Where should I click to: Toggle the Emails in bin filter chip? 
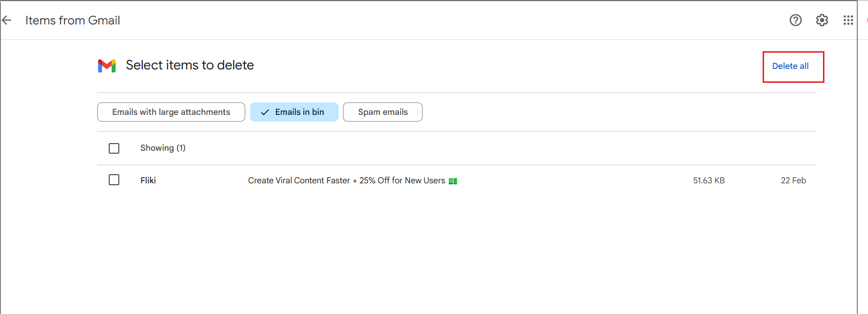click(x=294, y=112)
